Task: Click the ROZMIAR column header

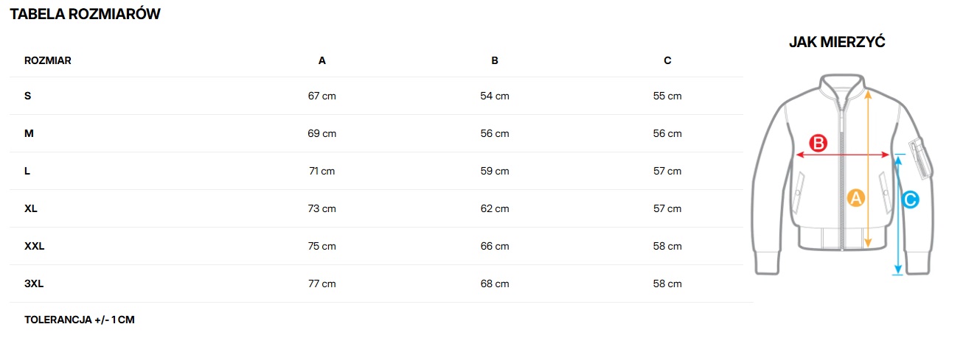Action: (48, 60)
